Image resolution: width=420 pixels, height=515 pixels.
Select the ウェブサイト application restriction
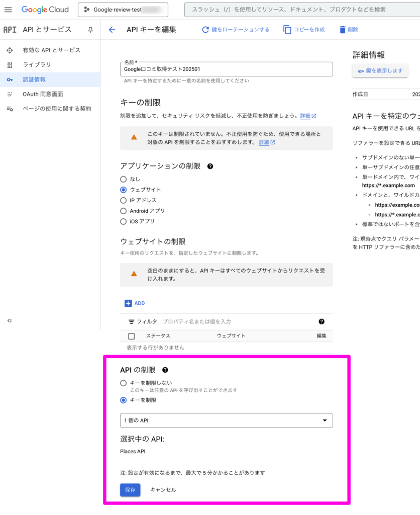point(124,190)
